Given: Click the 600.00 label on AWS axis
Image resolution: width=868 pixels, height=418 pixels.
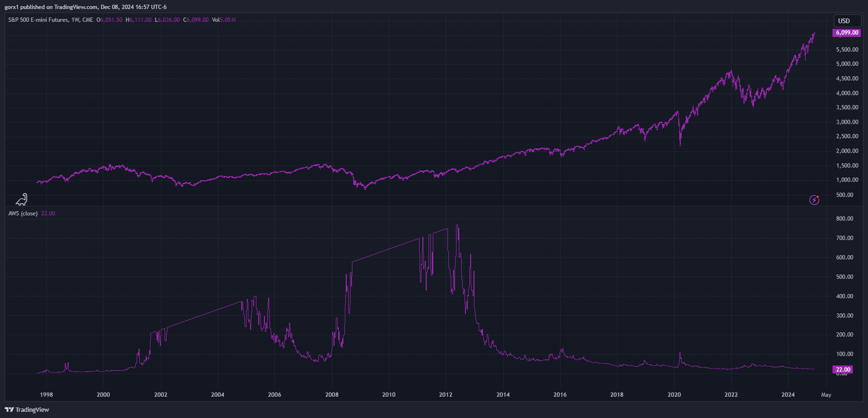Looking at the screenshot, I should point(845,258).
